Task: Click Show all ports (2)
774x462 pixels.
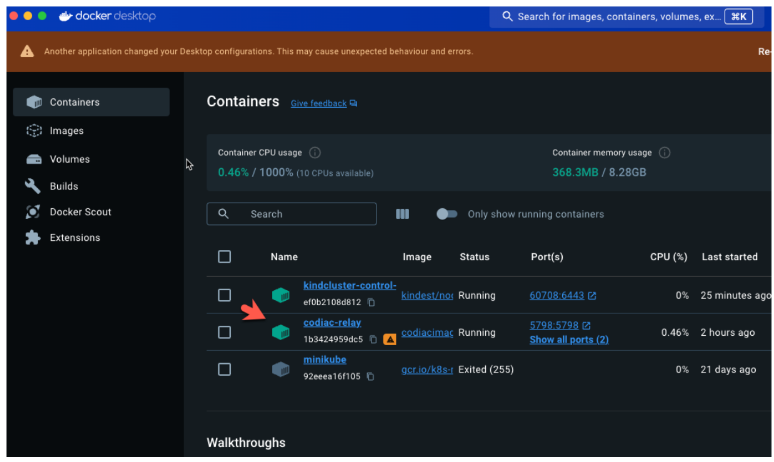Action: [569, 340]
